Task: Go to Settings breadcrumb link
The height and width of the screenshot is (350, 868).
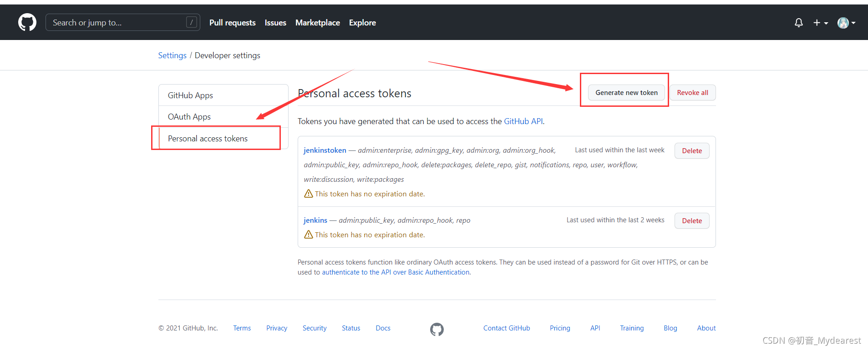Action: pos(173,55)
